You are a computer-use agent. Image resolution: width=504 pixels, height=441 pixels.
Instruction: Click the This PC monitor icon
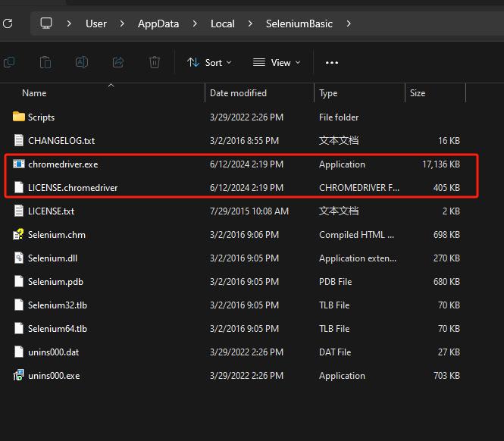tap(46, 23)
